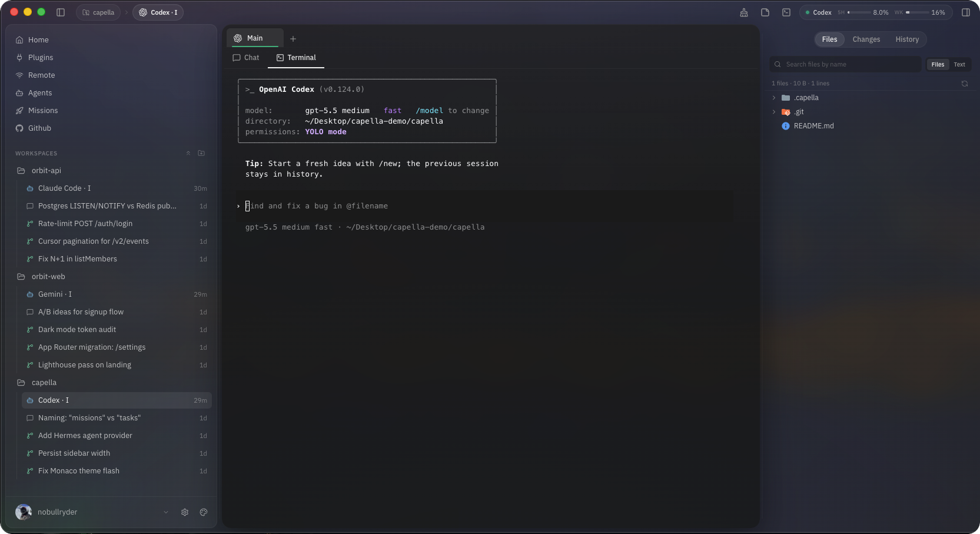980x534 pixels.
Task: Click nobullryder profile avatar
Action: (24, 512)
